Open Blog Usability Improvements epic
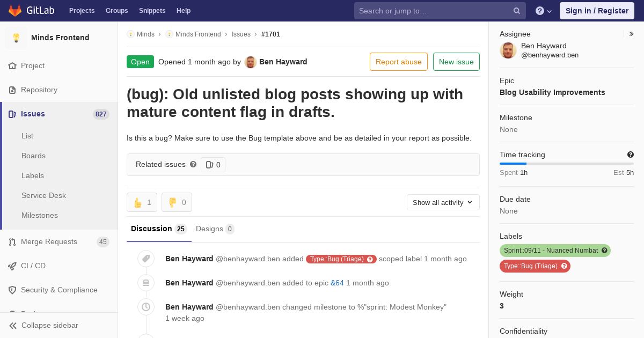 click(552, 92)
